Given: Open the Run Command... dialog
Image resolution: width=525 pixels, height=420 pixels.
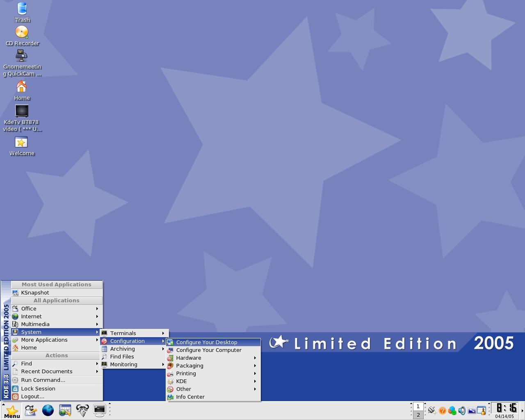Looking at the screenshot, I should [57, 380].
